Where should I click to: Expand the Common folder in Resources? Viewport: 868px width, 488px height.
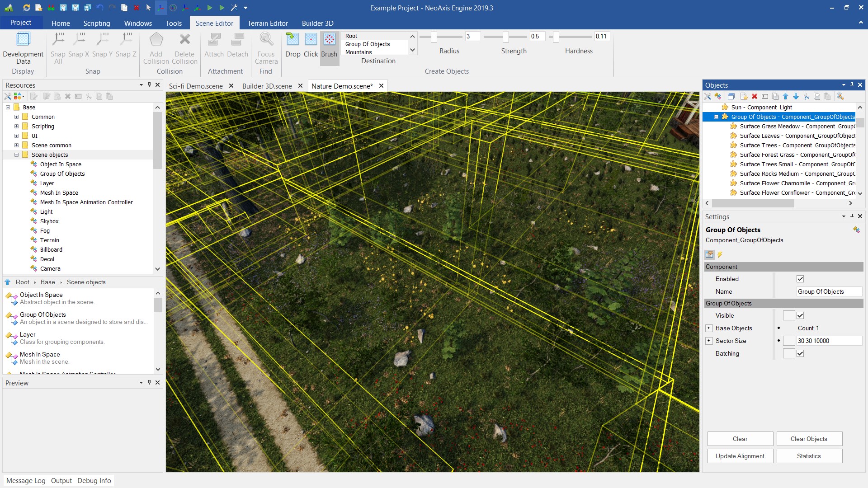click(x=16, y=117)
